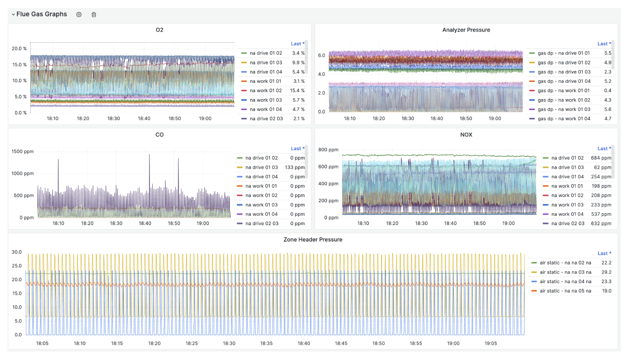630x364 pixels.
Task: Sort the NOX legend by Last column
Action: 604,149
